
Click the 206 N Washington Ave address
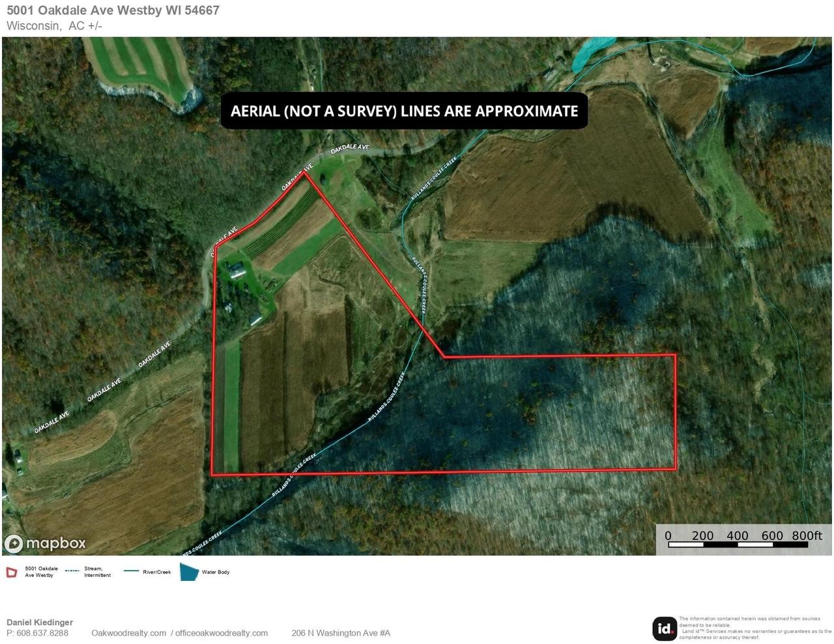coord(341,633)
